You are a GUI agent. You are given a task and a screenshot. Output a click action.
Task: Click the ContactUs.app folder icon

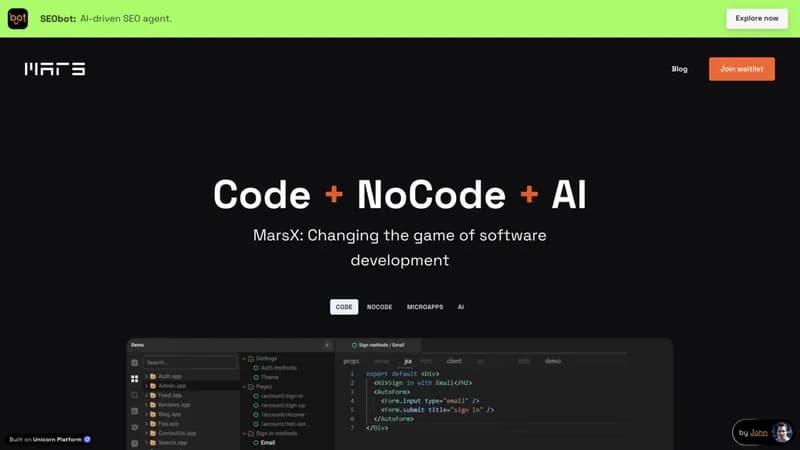[153, 433]
